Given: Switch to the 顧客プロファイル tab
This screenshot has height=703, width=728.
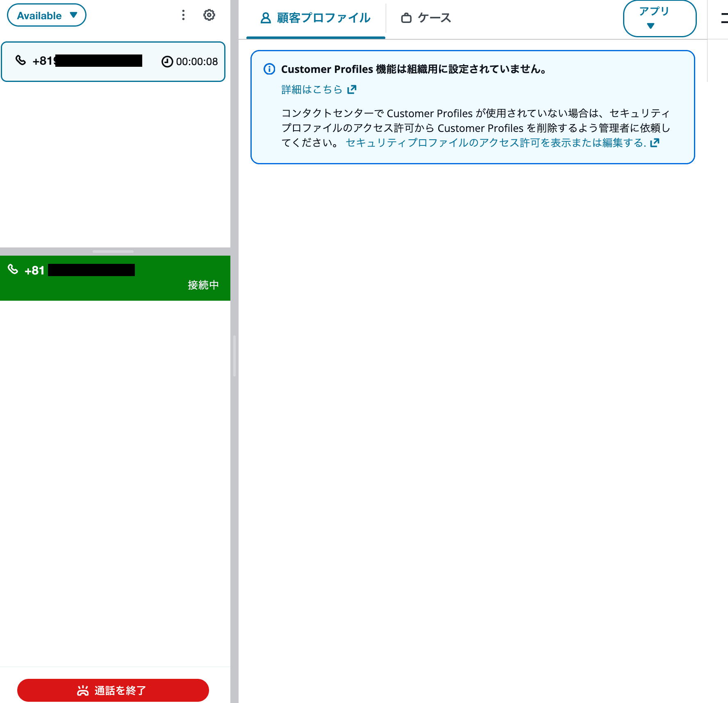Looking at the screenshot, I should pyautogui.click(x=315, y=18).
